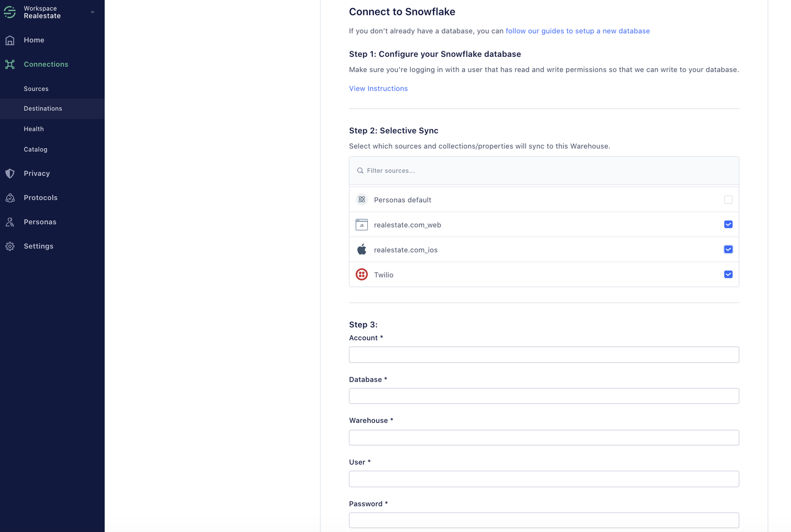Open View Instructions link

[x=378, y=88]
